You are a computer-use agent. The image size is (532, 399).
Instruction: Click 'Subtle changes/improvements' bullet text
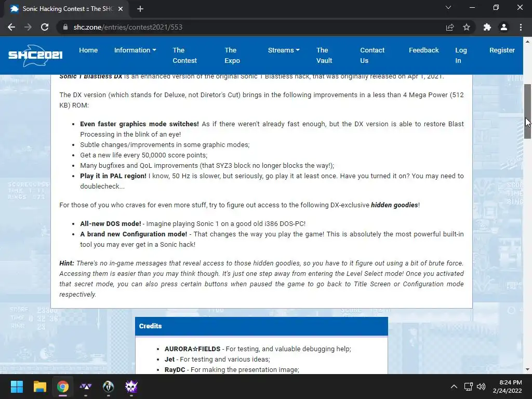pyautogui.click(x=165, y=144)
